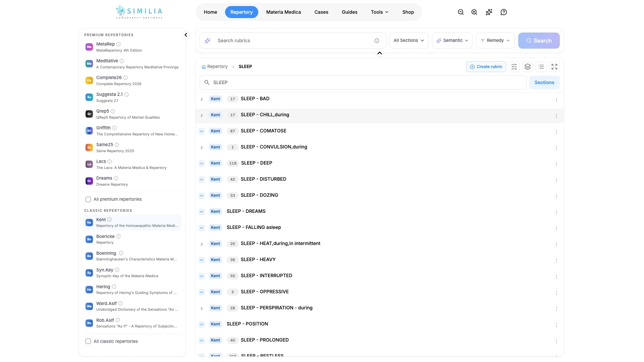
Task: Check All classic repertories checkbox
Action: click(88, 342)
